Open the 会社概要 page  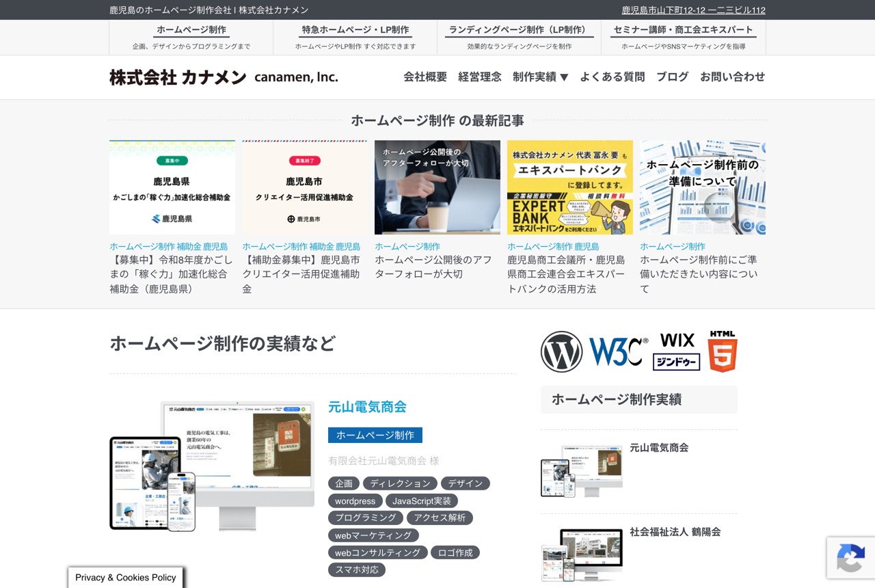tap(425, 77)
